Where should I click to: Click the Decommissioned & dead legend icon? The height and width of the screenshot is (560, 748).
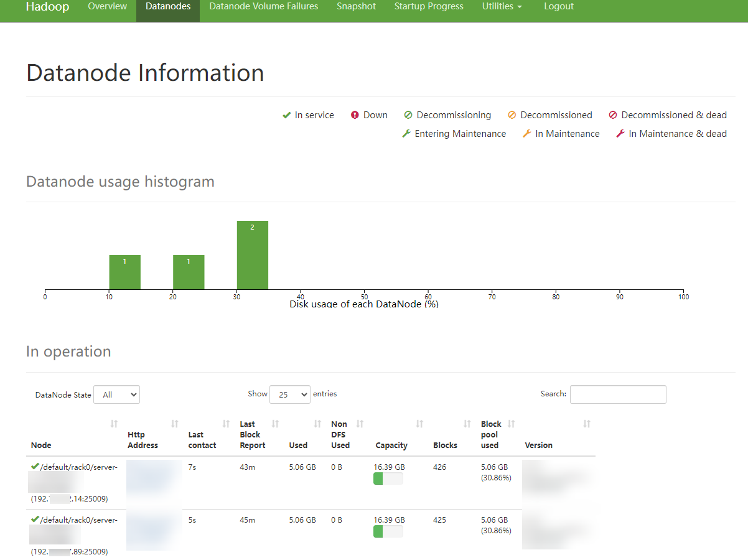(613, 115)
